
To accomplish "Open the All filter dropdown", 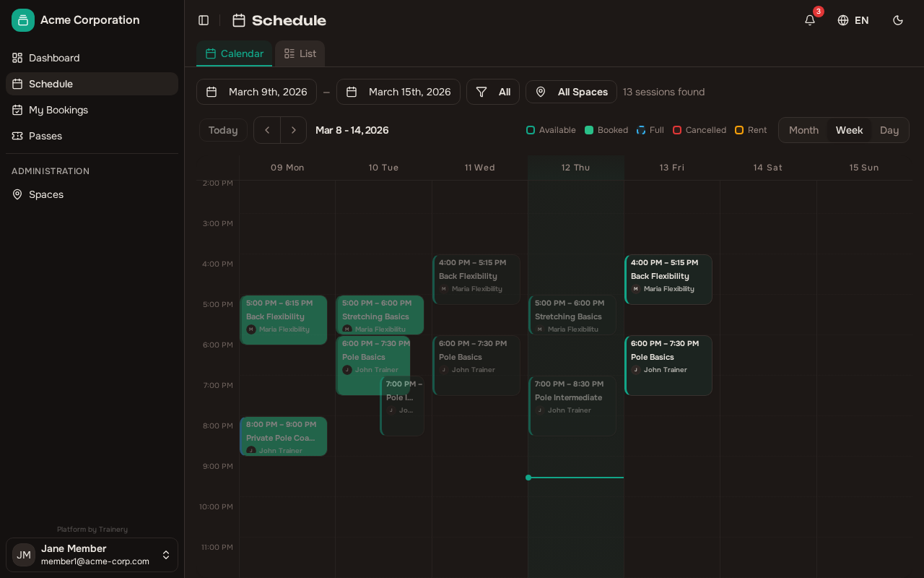I will (x=493, y=92).
